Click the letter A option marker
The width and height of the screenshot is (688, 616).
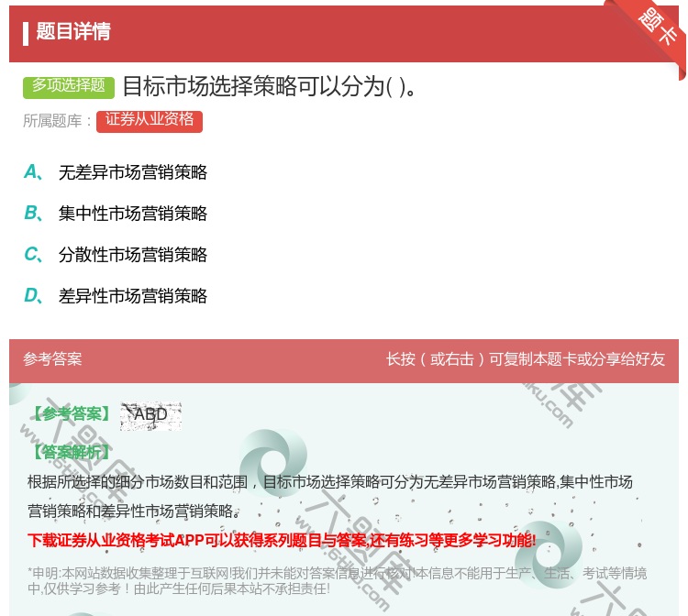[33, 172]
